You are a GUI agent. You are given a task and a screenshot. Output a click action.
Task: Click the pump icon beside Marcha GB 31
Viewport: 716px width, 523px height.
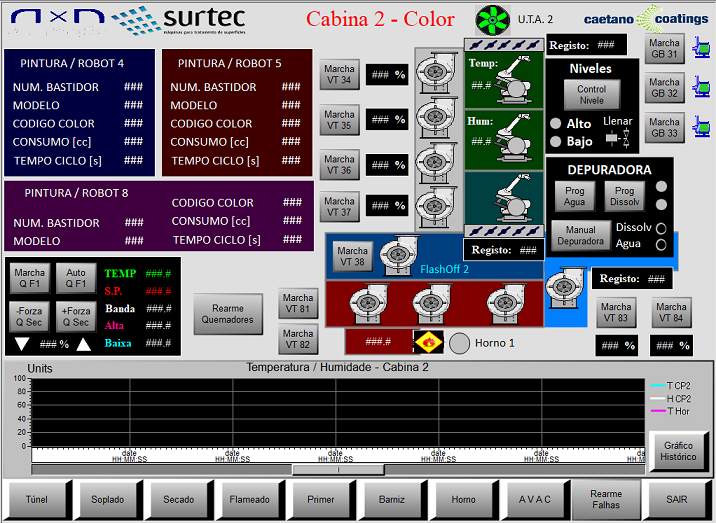coord(700,46)
